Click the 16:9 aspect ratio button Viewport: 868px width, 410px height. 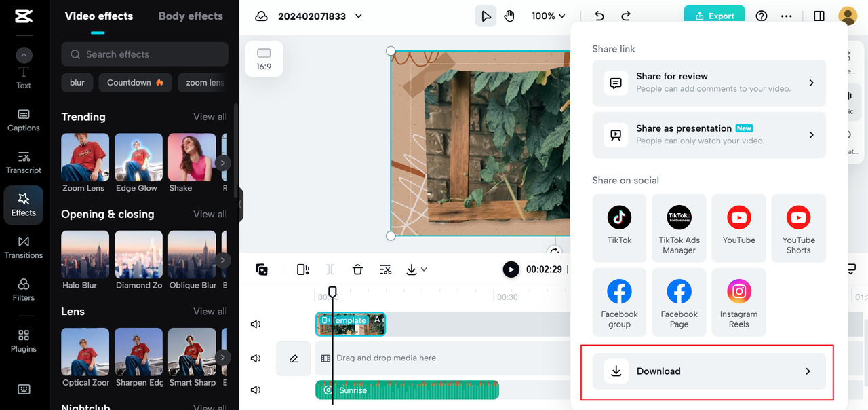coord(264,58)
